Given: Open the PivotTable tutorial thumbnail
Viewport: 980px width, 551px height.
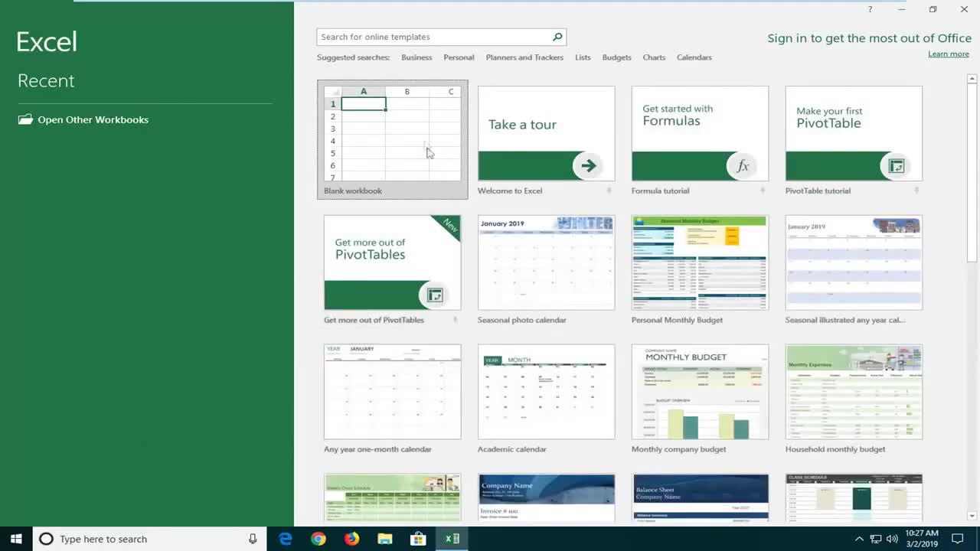Looking at the screenshot, I should (x=854, y=133).
